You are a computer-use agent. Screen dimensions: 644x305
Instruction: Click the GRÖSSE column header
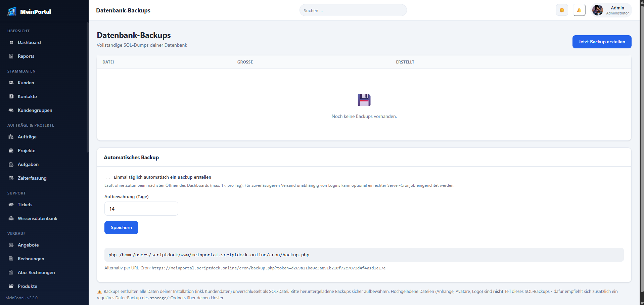tap(245, 62)
